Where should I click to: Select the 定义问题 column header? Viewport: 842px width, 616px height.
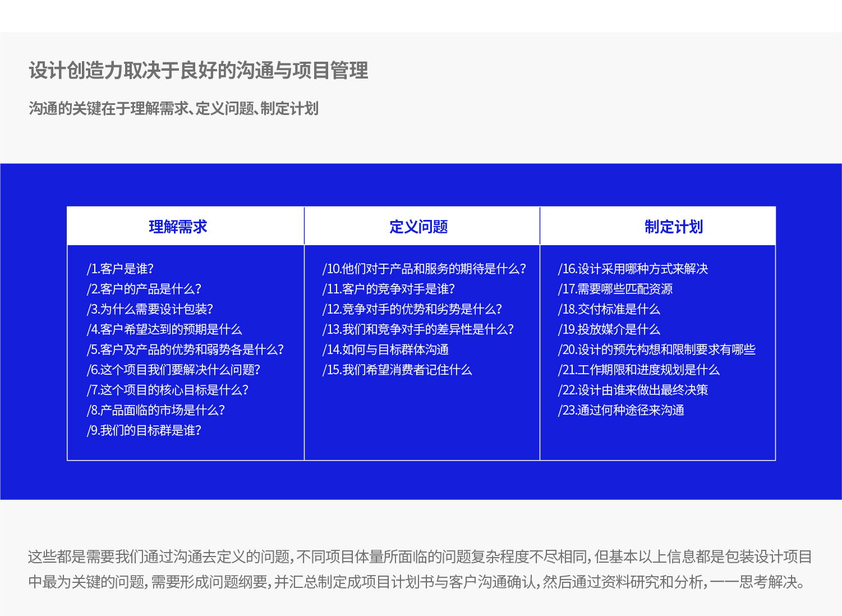(421, 227)
